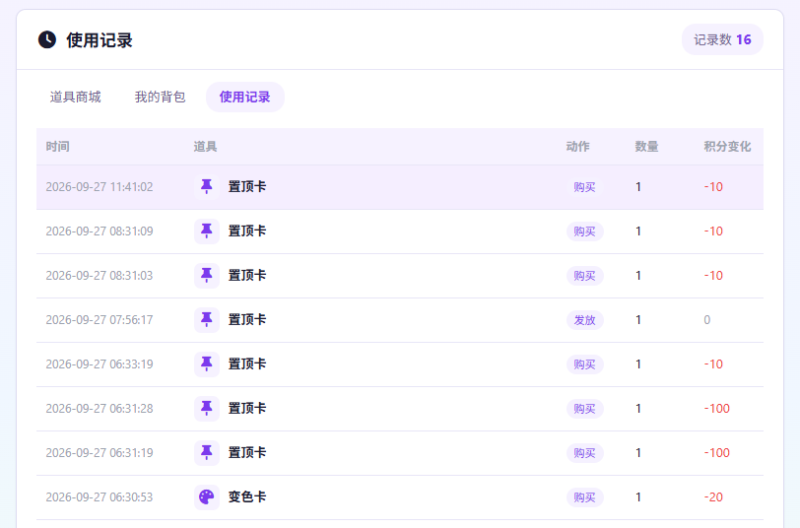The image size is (800, 528).
Task: Click the 发放 action tag
Action: [585, 320]
